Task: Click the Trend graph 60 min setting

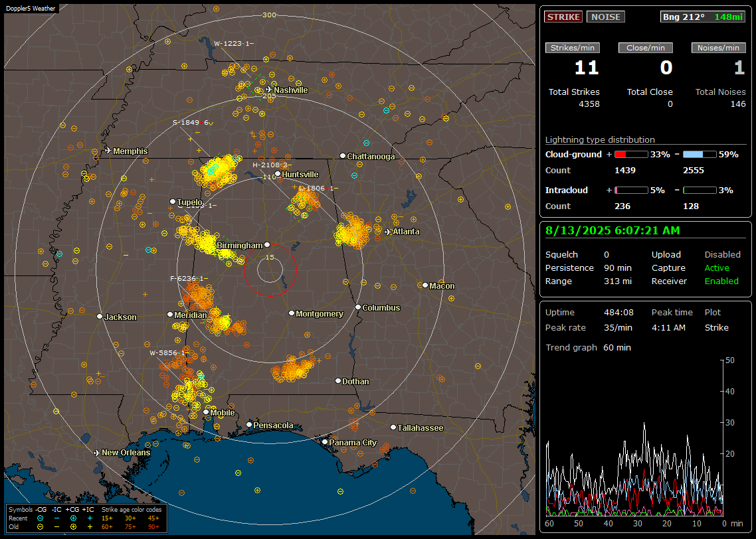Action: click(616, 348)
